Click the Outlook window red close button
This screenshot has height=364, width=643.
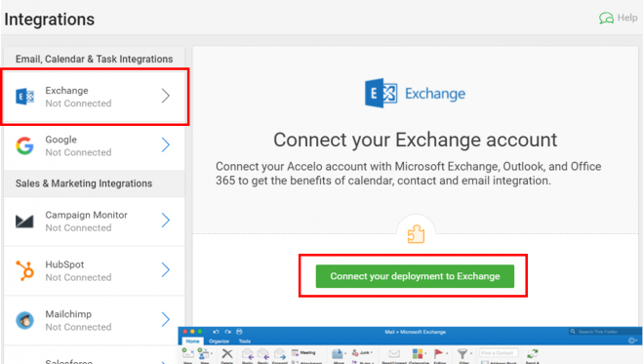(x=185, y=332)
